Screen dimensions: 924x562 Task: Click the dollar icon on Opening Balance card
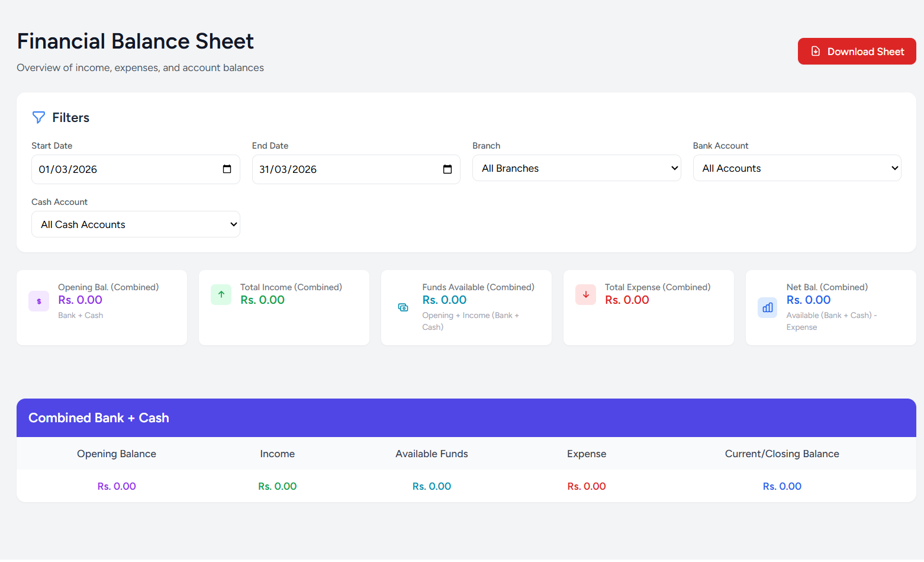(x=38, y=301)
